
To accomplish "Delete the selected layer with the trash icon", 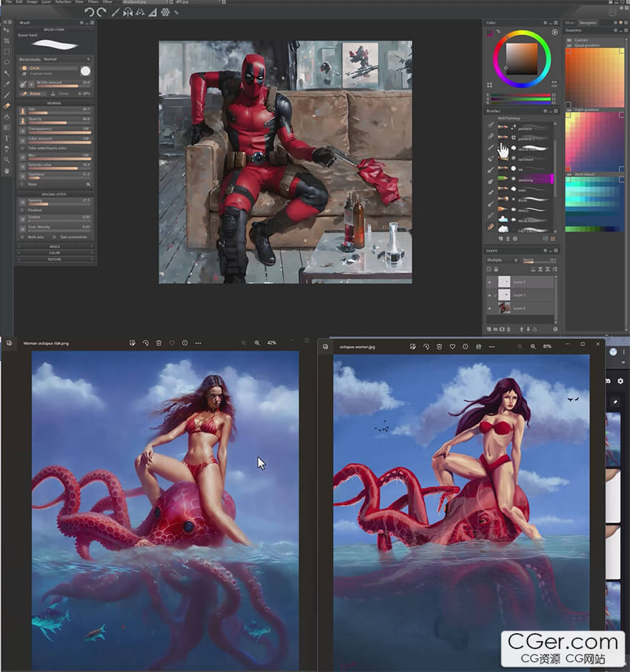I will (509, 329).
